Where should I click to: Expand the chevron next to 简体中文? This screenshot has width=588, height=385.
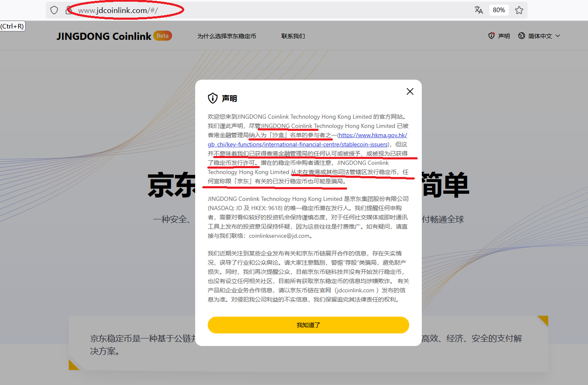point(558,36)
